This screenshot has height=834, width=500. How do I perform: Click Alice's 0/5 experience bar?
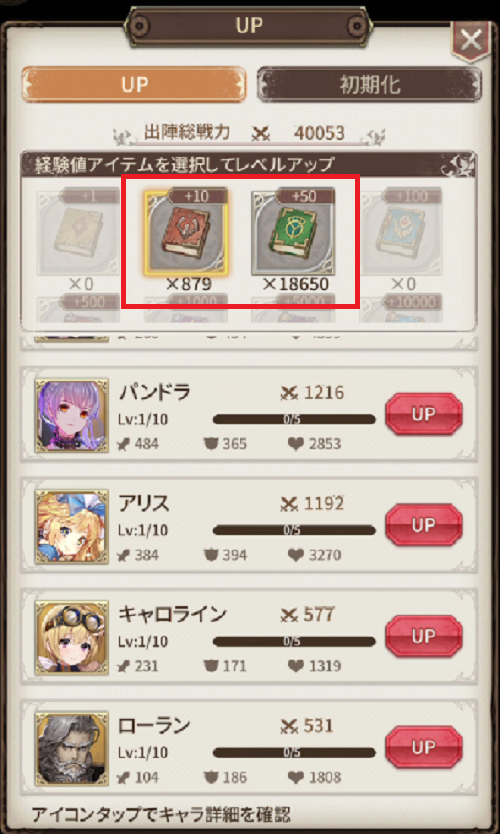point(294,530)
